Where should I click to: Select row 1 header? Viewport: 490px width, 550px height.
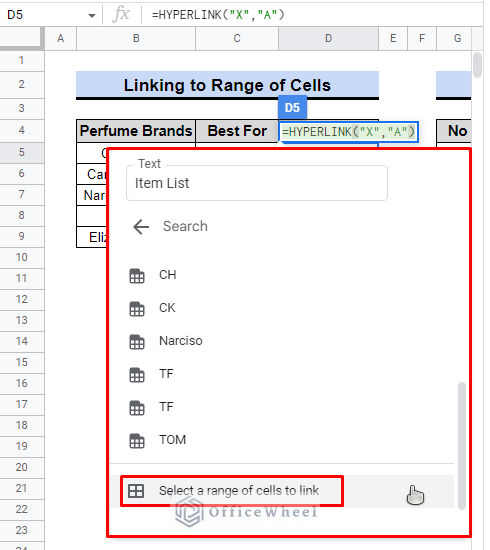[22, 60]
